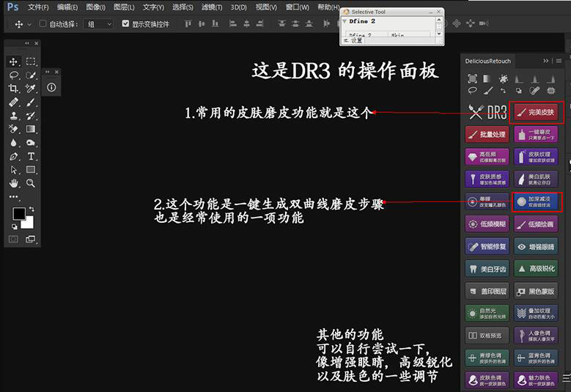
Task: Open the Edit Toolbar three-dots menu
Action: click(x=13, y=196)
